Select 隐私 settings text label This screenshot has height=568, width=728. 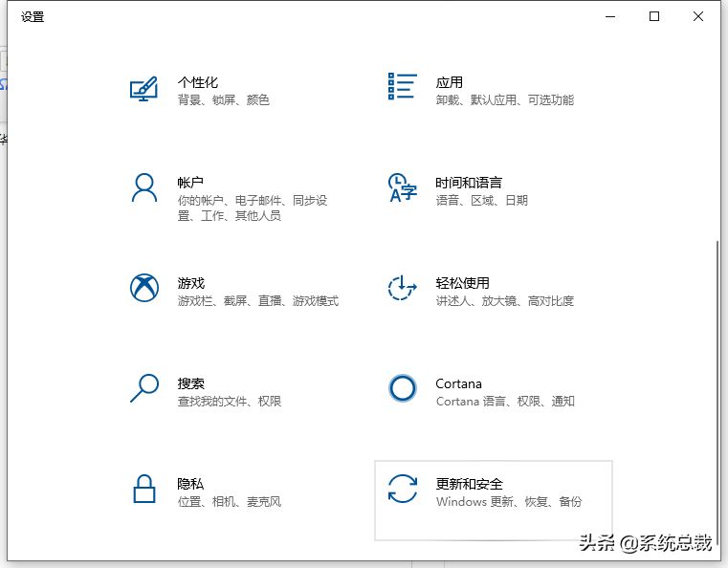click(190, 484)
